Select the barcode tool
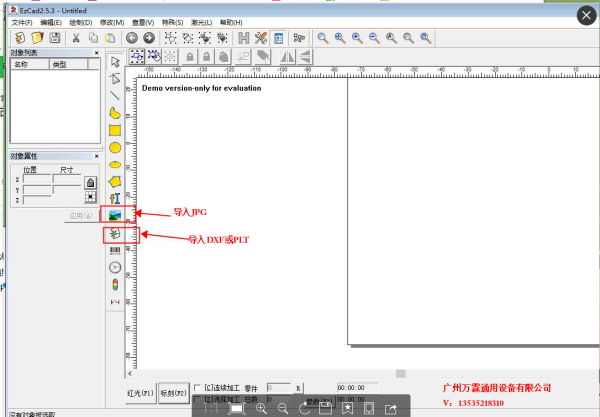Screen dimensions: 600x417 115,251
